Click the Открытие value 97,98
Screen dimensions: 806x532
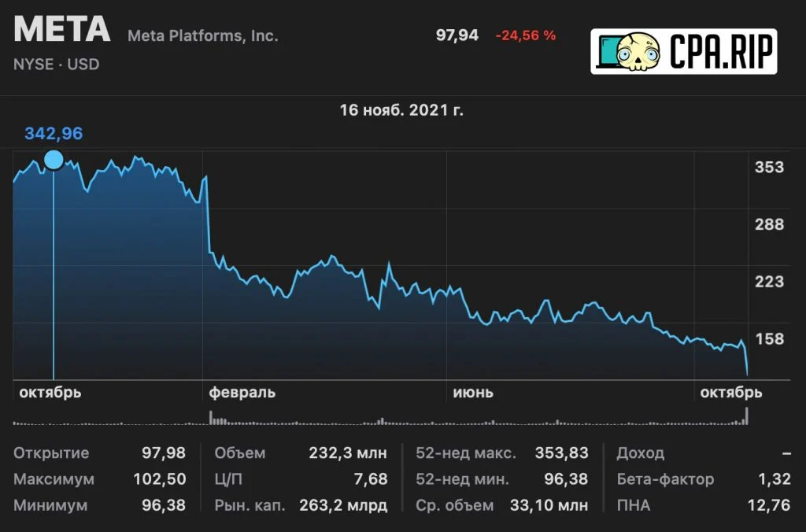point(164,453)
